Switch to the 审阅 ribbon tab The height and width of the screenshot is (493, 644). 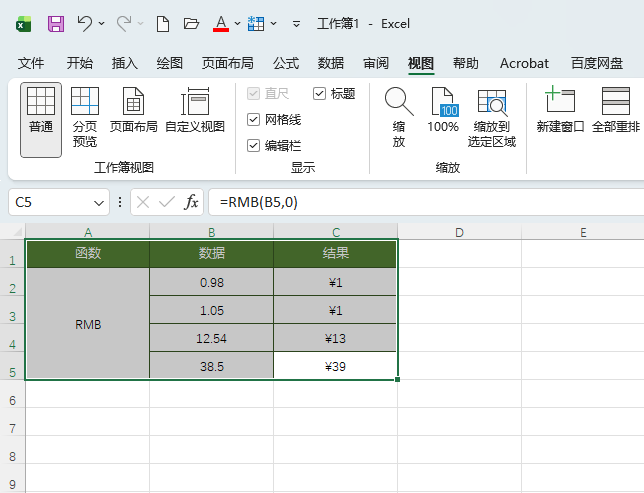click(376, 63)
